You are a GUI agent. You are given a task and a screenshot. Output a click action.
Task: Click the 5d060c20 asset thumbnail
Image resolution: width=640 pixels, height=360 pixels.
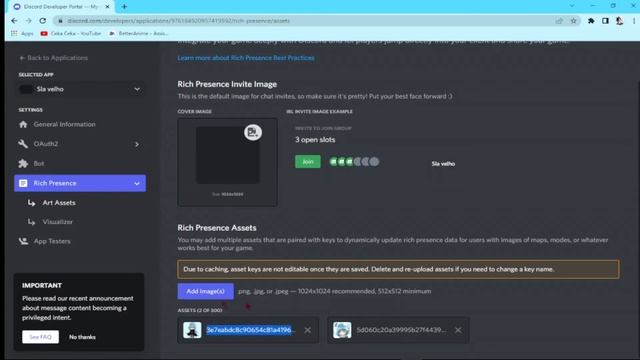pos(342,330)
